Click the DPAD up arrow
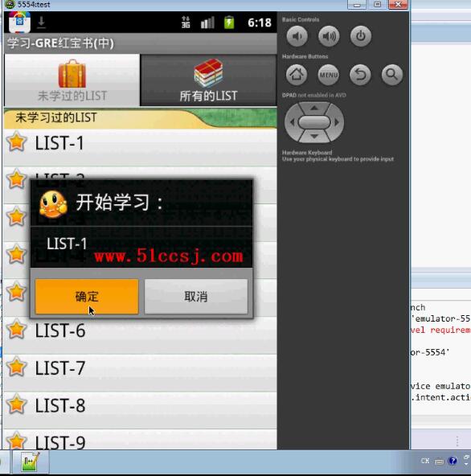 (x=314, y=108)
